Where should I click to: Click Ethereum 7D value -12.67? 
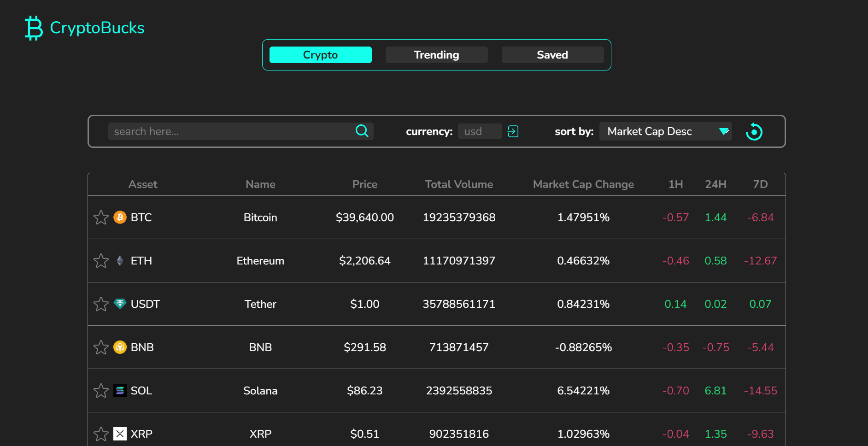pyautogui.click(x=761, y=261)
